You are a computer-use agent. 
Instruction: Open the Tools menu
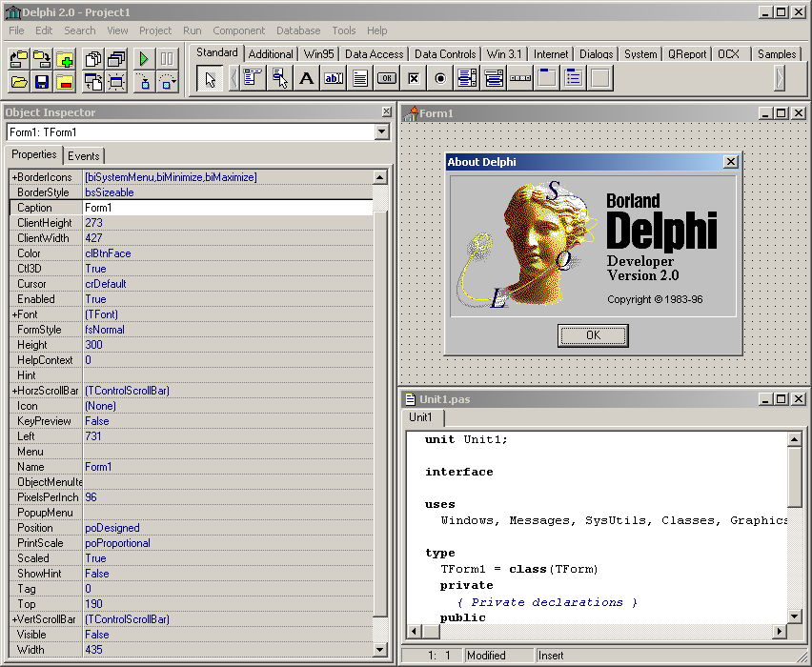[x=344, y=30]
